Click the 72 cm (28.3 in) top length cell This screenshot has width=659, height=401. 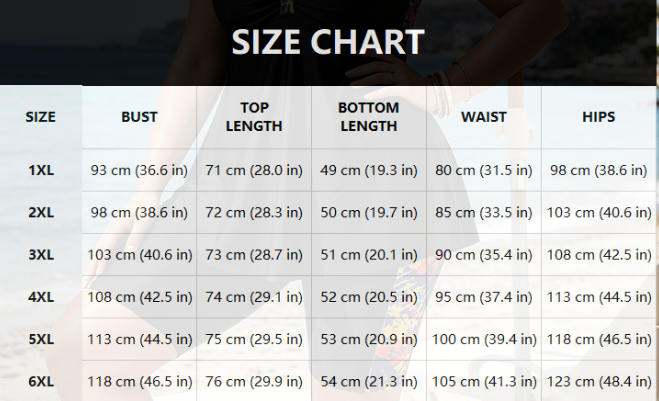click(254, 212)
